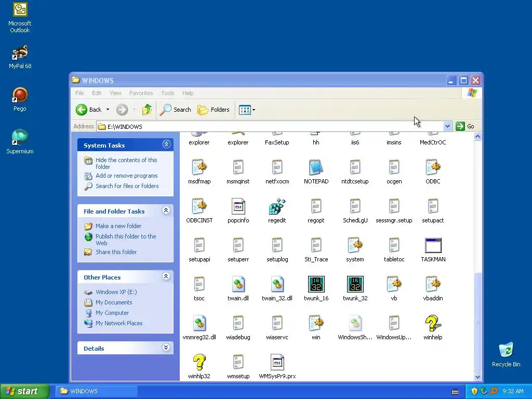Screen dimensions: 532x399
Task: Click Publish this folder to the Web
Action: (x=126, y=240)
